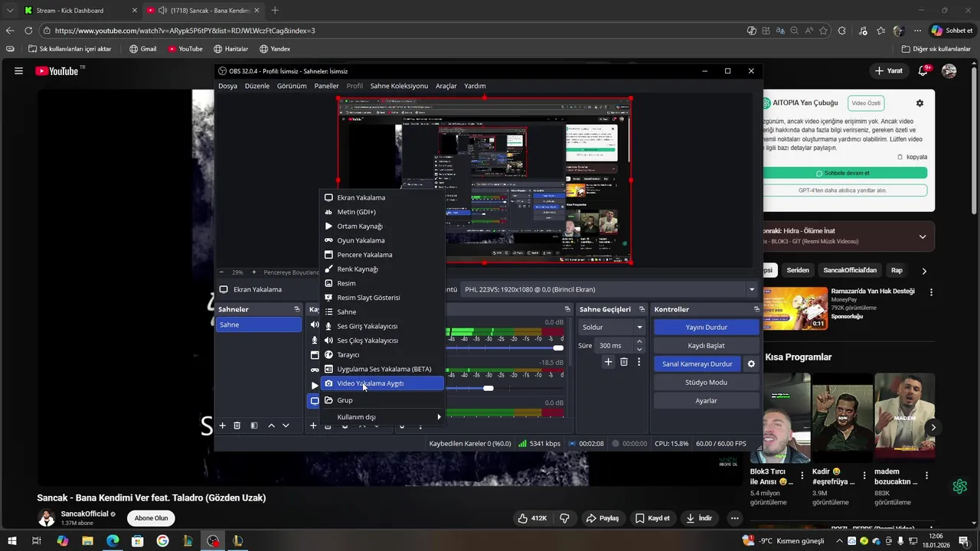Click Video Özeti button in AITOPIA panel
This screenshot has width=980, height=551.
click(x=866, y=103)
